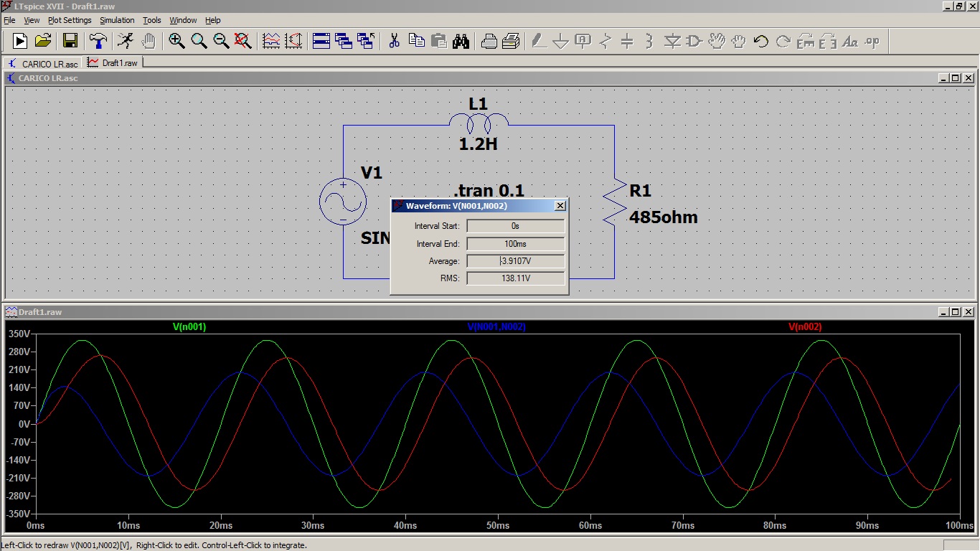Image resolution: width=980 pixels, height=551 pixels.
Task: Click the Zoom Out magnifier icon
Action: [x=221, y=41]
